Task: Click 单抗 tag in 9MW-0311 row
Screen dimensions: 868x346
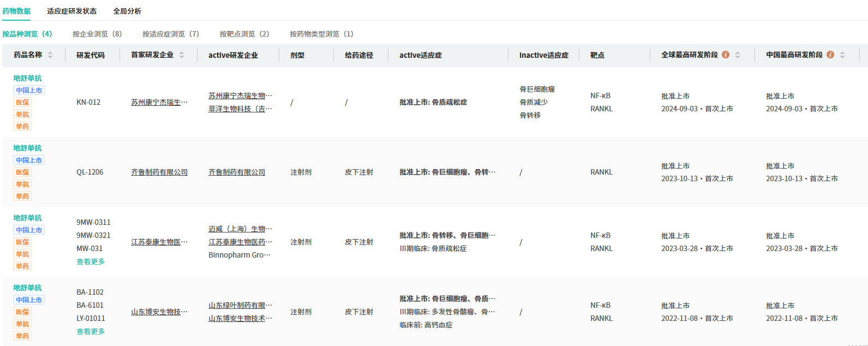Action: click(x=22, y=254)
